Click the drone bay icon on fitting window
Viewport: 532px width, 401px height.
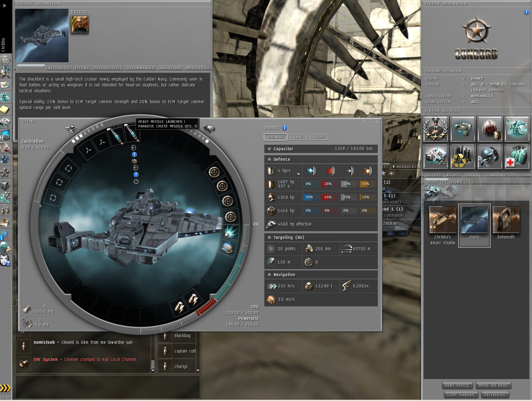(27, 322)
